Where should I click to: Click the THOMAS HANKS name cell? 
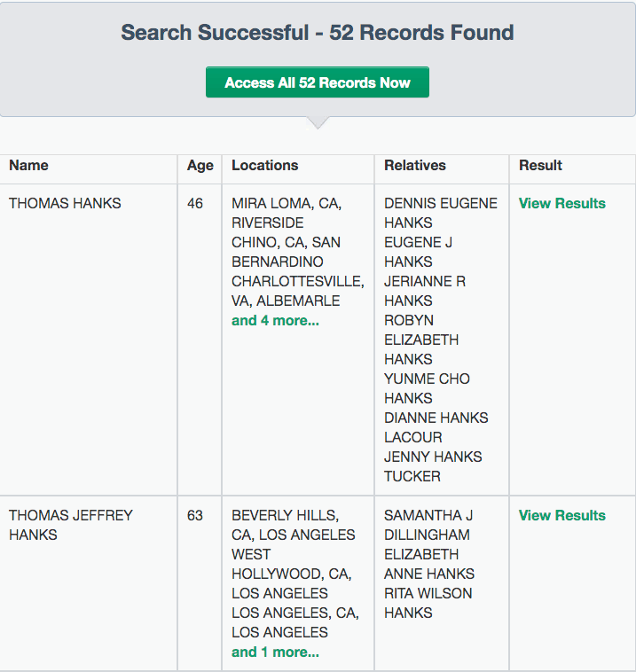[65, 203]
